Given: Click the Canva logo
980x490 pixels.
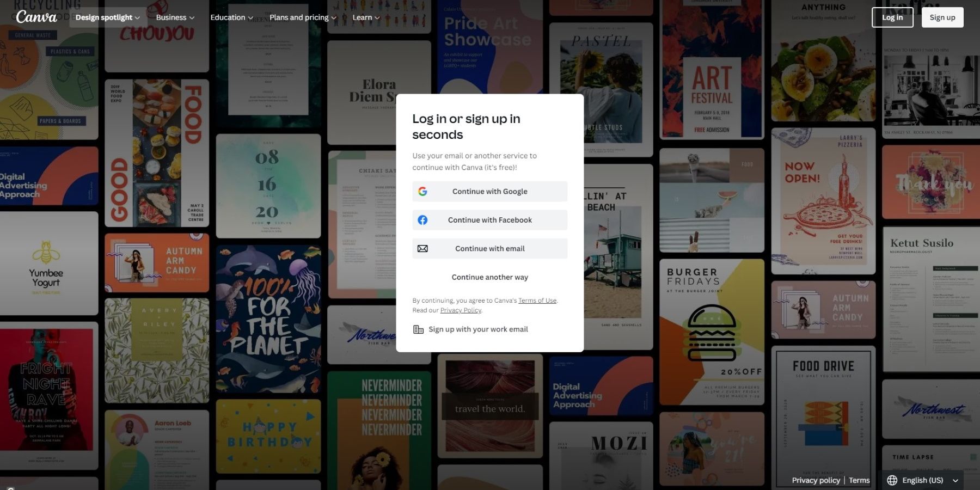Looking at the screenshot, I should [36, 17].
